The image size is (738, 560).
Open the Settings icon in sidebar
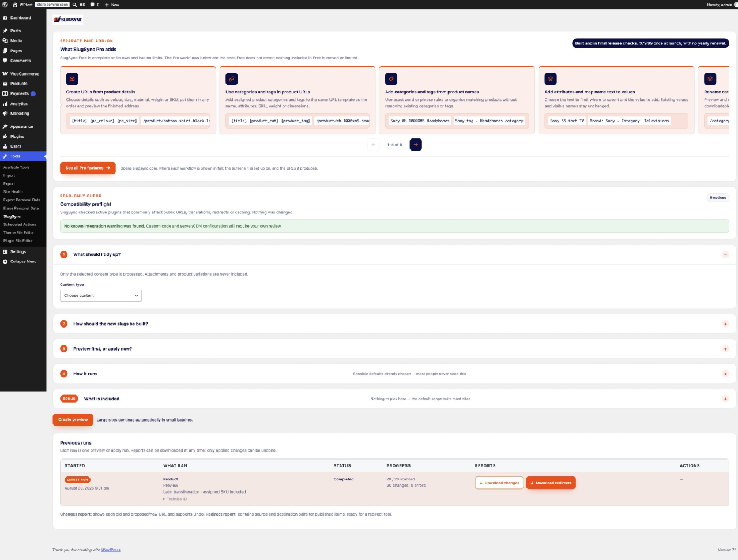[x=5, y=252]
